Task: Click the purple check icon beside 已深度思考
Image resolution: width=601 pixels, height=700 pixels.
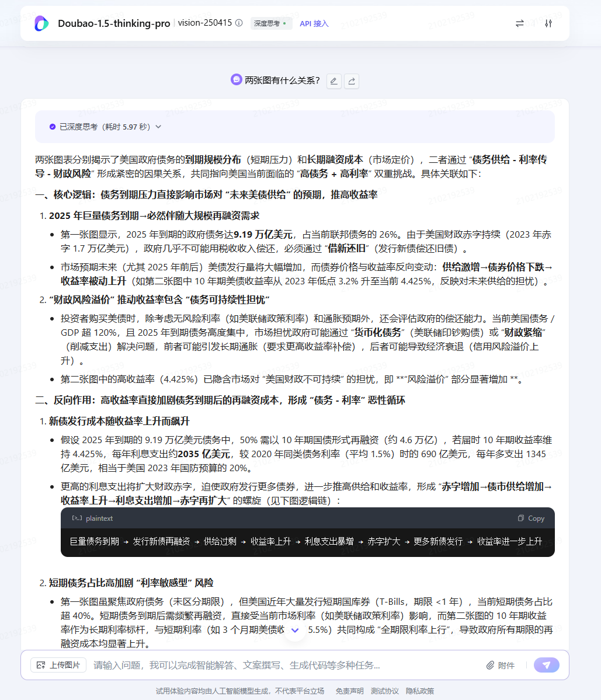Action: pyautogui.click(x=53, y=127)
